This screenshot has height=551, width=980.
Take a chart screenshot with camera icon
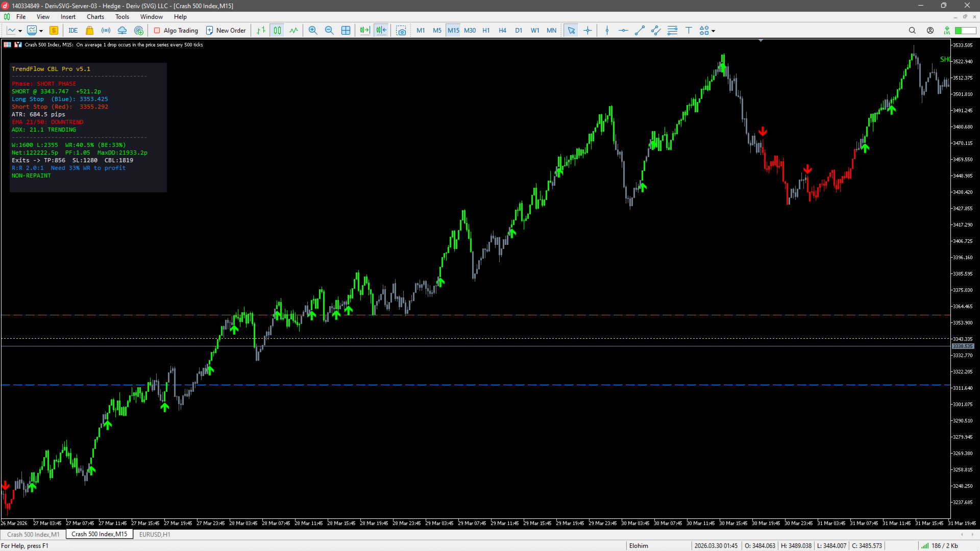pyautogui.click(x=401, y=31)
